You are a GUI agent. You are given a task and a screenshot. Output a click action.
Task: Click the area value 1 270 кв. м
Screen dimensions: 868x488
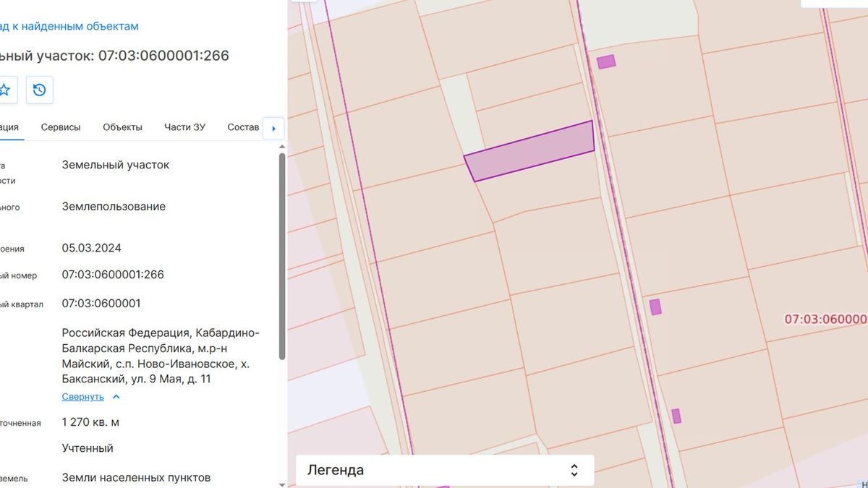[x=90, y=421]
